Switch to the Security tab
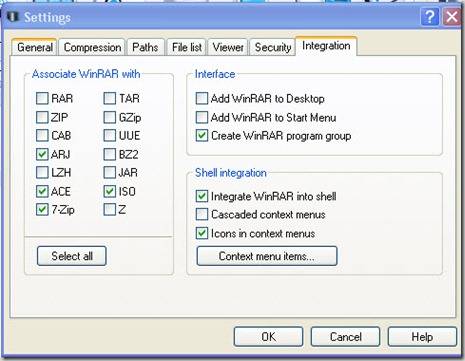The height and width of the screenshot is (361, 465). click(x=273, y=47)
